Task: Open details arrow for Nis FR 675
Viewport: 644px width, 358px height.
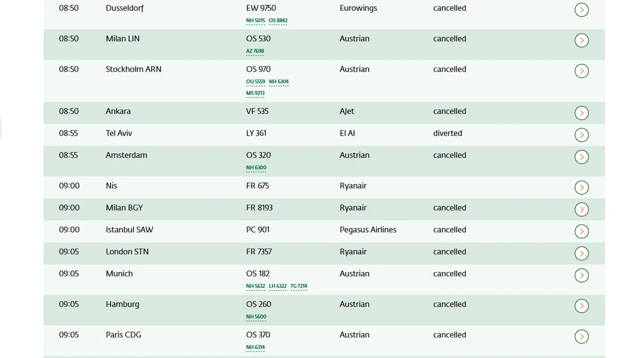Action: coord(581,188)
